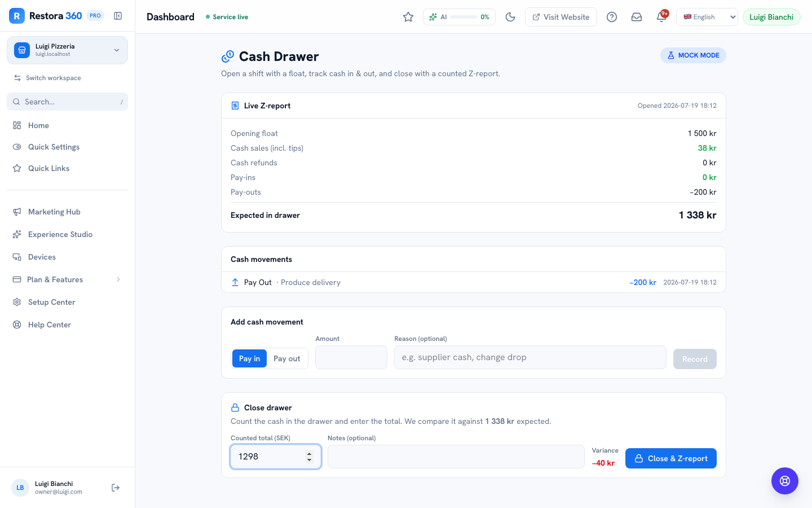Open the Devices page

point(67,257)
